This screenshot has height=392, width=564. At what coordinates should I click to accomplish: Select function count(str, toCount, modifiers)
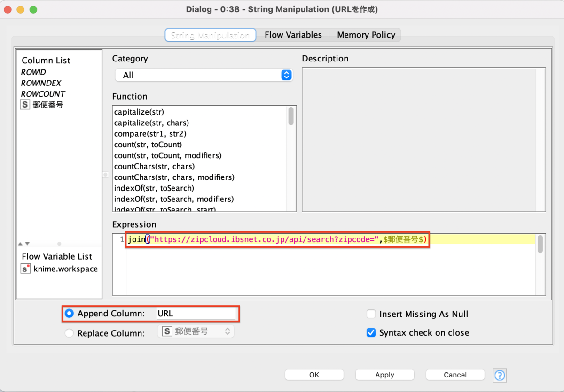pos(168,155)
